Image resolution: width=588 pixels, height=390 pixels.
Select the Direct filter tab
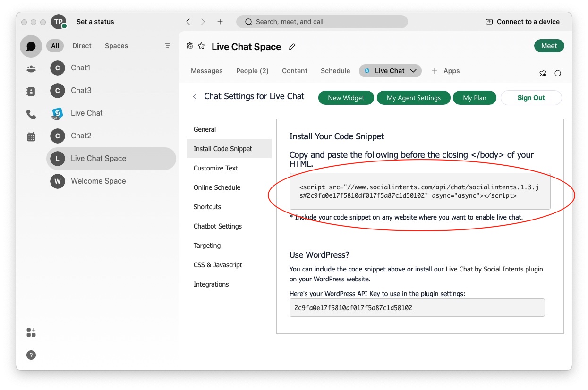[x=82, y=46]
